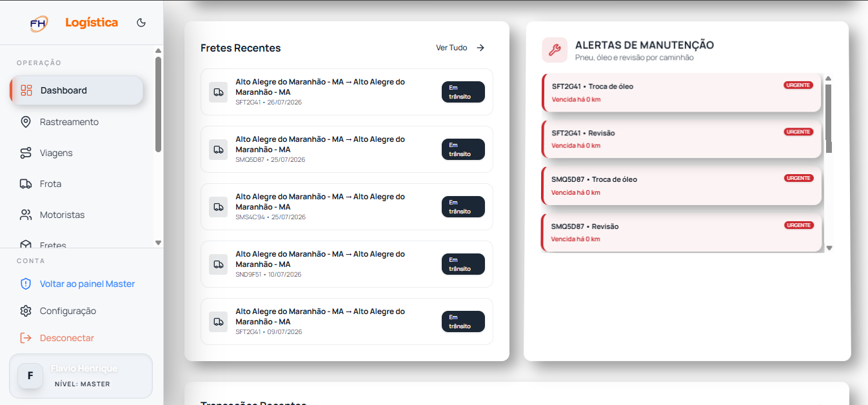Open alert SFT2G41 • Revisão
This screenshot has width=868, height=405.
point(682,139)
